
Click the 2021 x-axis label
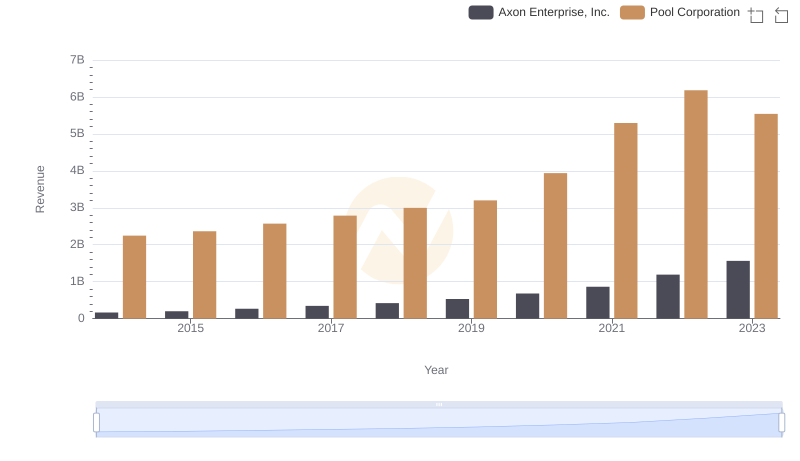[611, 328]
